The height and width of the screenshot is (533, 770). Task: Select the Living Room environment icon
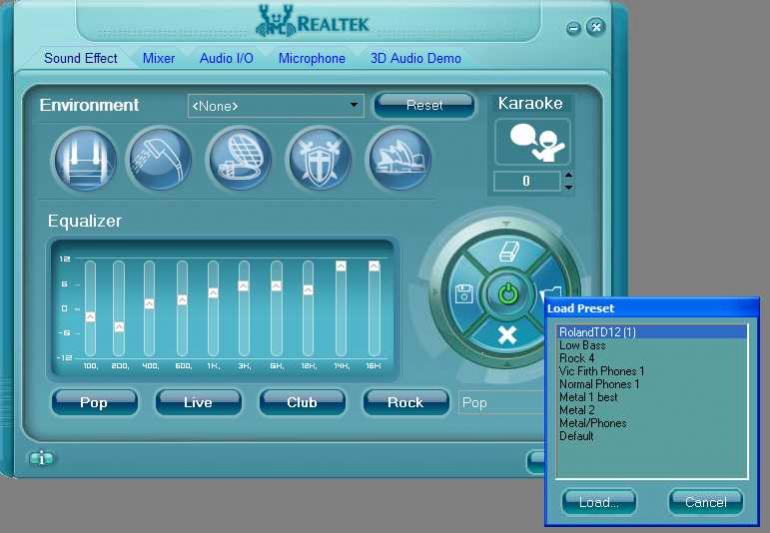pyautogui.click(x=84, y=160)
